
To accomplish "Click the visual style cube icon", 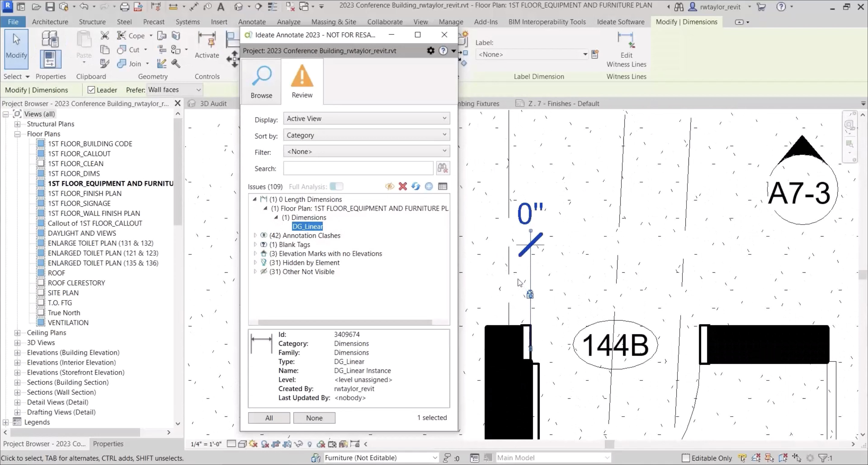I will [x=242, y=444].
